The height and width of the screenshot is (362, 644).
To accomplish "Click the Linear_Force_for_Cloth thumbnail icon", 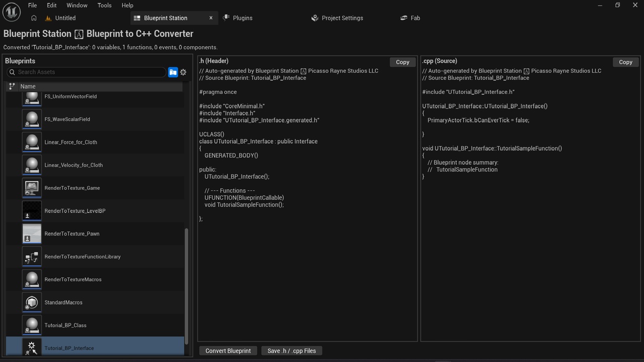I will coord(32,142).
